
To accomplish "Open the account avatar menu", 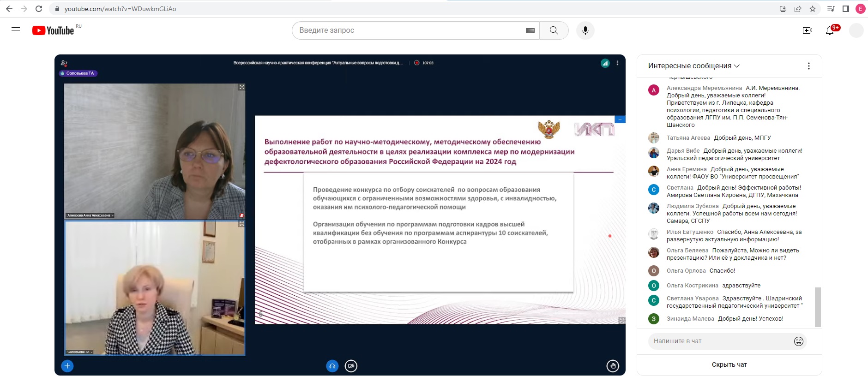I will click(x=856, y=30).
